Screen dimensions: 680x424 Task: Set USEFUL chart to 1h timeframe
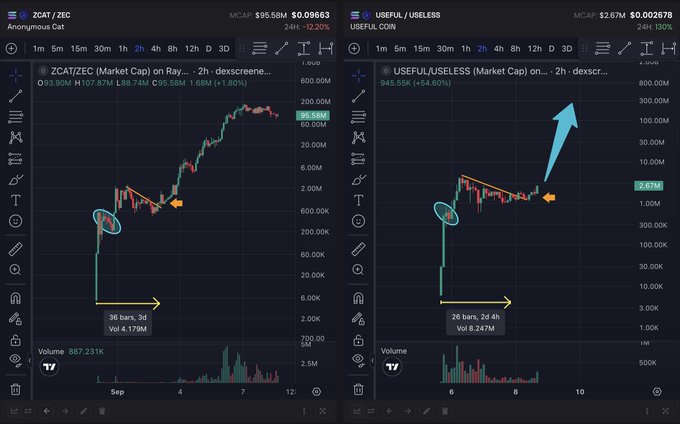click(x=466, y=49)
